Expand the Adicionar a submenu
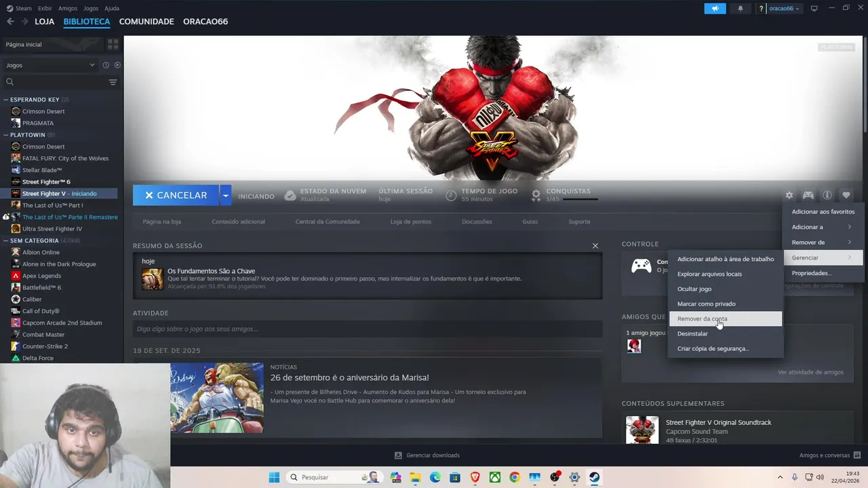The height and width of the screenshot is (488, 868). coord(823,227)
